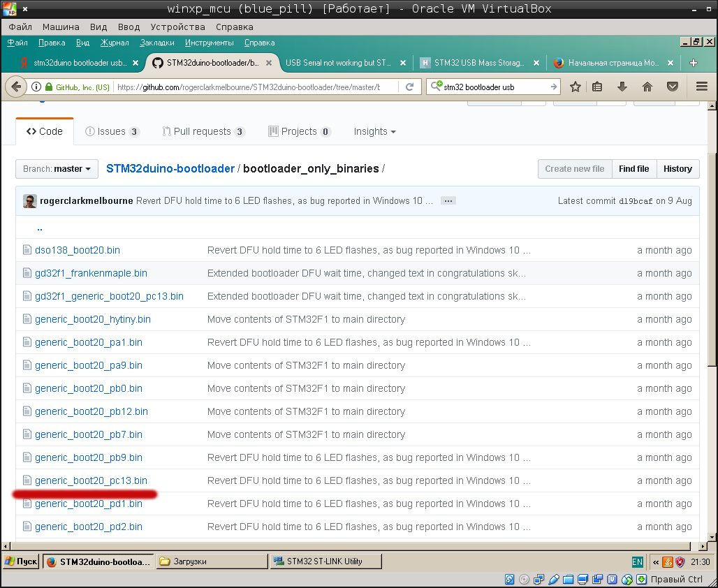This screenshot has width=718, height=588.
Task: Click Find file button
Action: [x=633, y=169]
